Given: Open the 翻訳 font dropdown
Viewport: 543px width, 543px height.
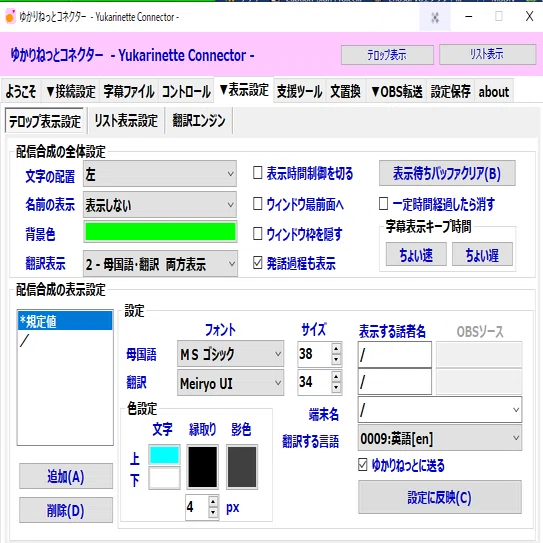Looking at the screenshot, I should coord(230,382).
